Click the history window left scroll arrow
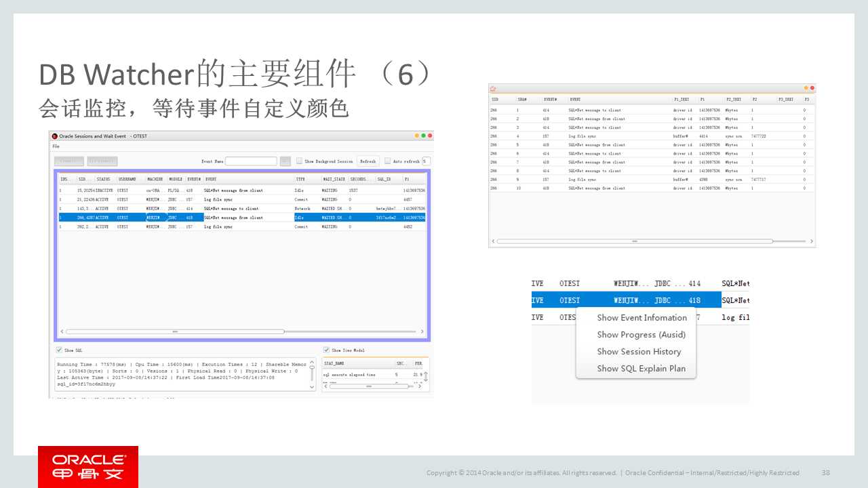Viewport: 868px width, 488px height. [492, 241]
